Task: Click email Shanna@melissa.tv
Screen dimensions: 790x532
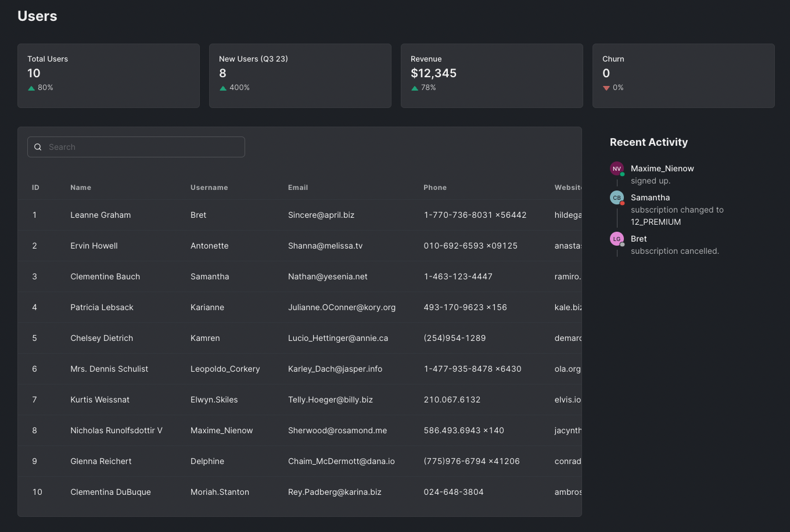Action: pos(325,246)
